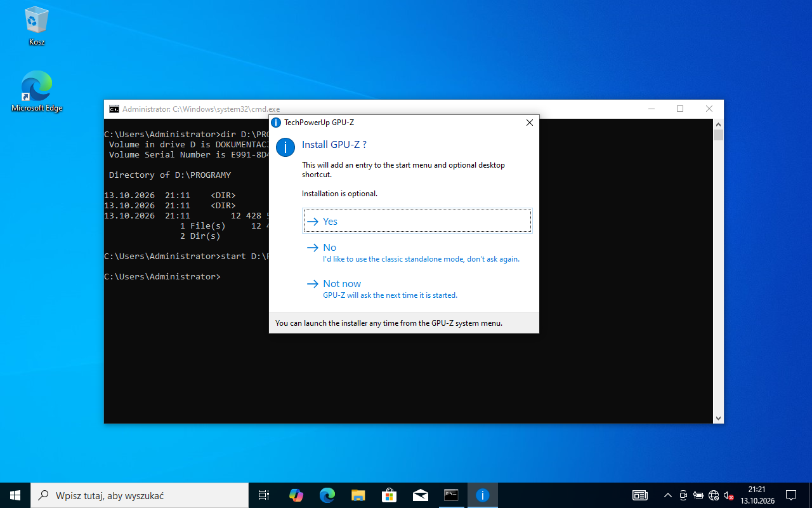This screenshot has height=508, width=812.
Task: Click the 'Installation is optional.' text
Action: pos(339,194)
